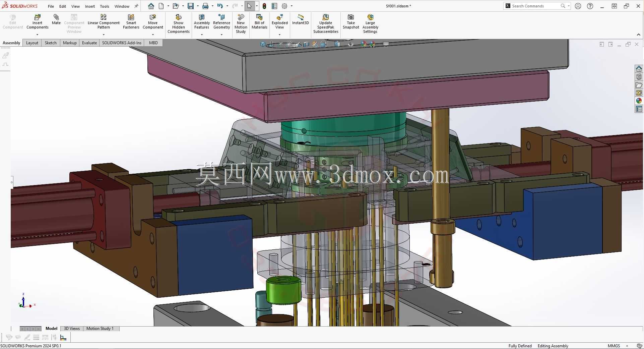
Task: Activate the Move Component tool
Action: (x=153, y=22)
